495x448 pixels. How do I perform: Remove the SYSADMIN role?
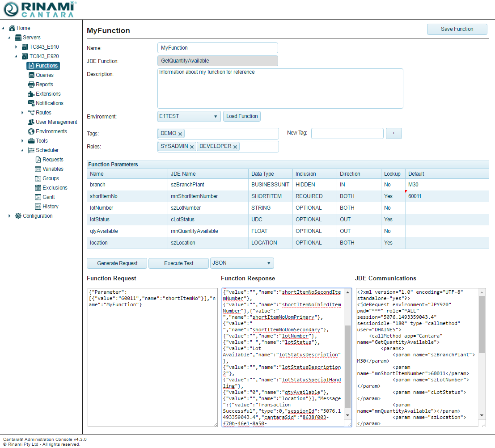192,147
